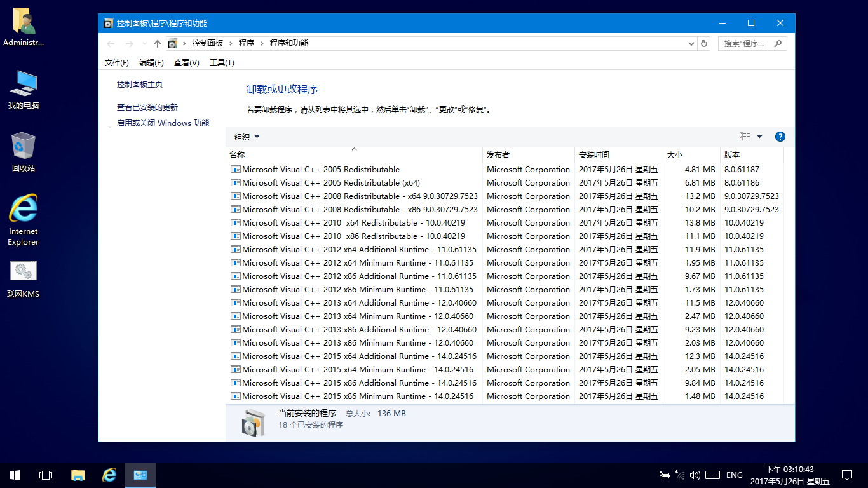Open the view options dropdown arrow

[759, 137]
